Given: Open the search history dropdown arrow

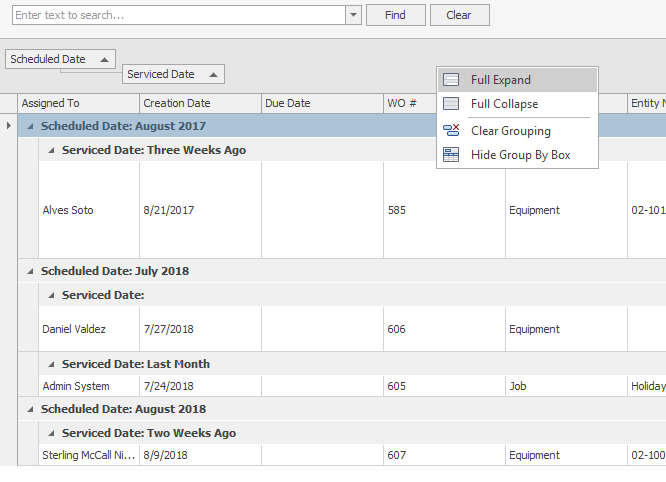Looking at the screenshot, I should [353, 15].
